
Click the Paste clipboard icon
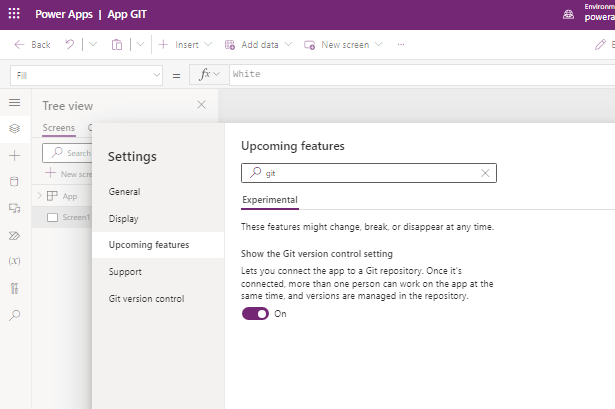point(116,45)
